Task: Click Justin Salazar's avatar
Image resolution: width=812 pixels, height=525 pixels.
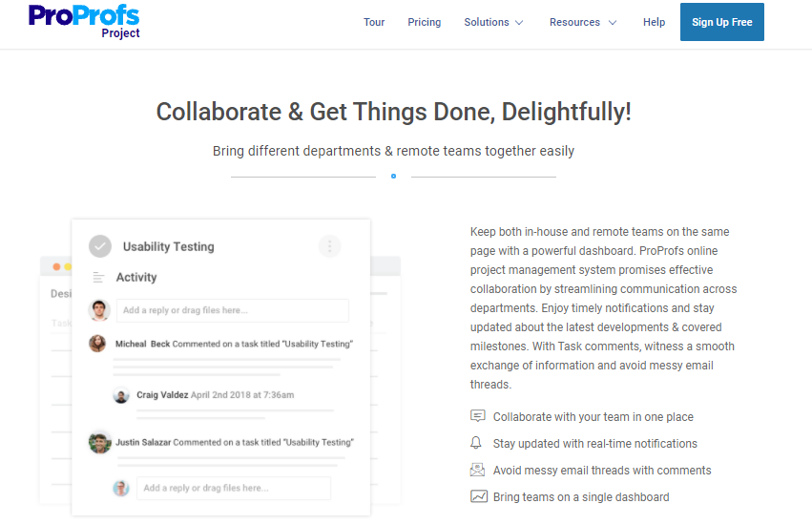Action: pos(100,442)
